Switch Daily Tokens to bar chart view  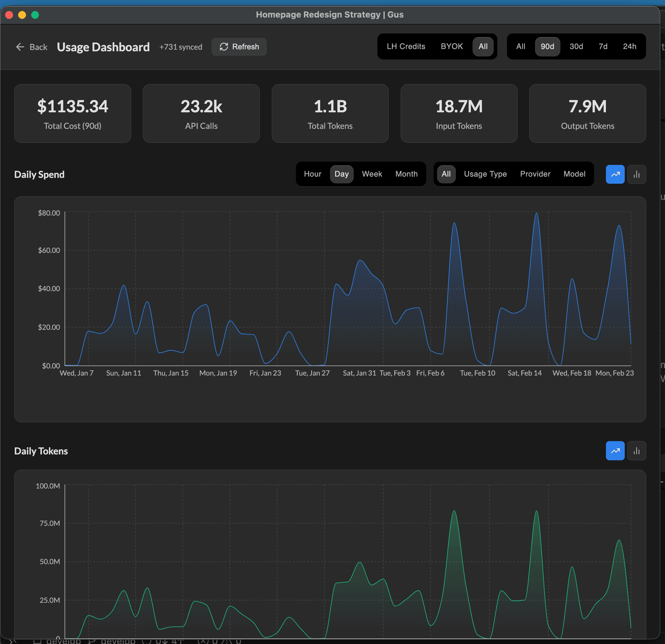(x=636, y=451)
